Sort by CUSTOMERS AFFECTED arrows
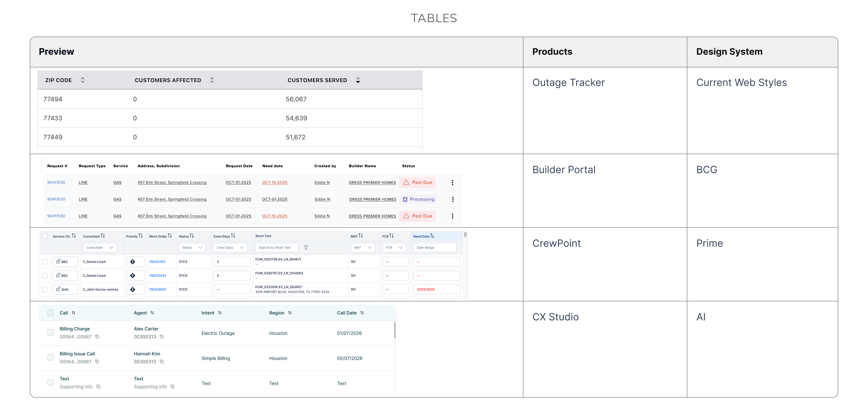868x408 pixels. pyautogui.click(x=212, y=80)
